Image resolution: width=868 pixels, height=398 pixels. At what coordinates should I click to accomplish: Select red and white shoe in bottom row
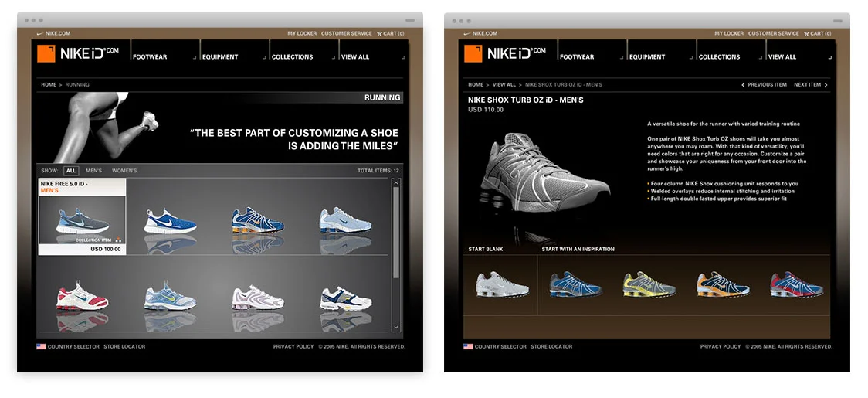coord(83,297)
